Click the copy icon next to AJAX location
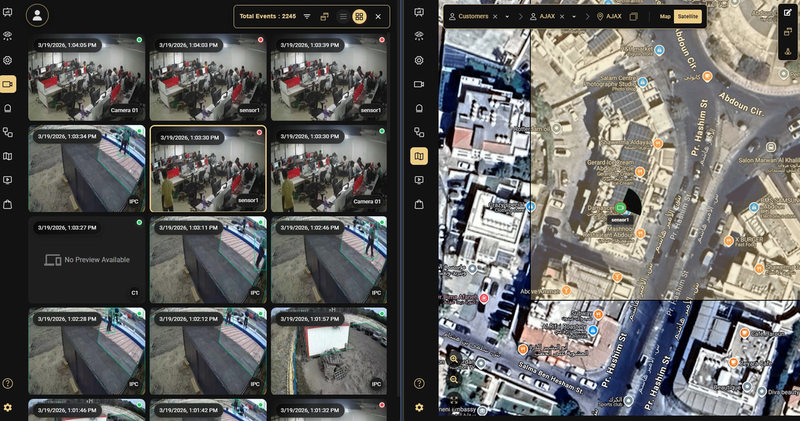The height and width of the screenshot is (421, 800). [x=633, y=16]
